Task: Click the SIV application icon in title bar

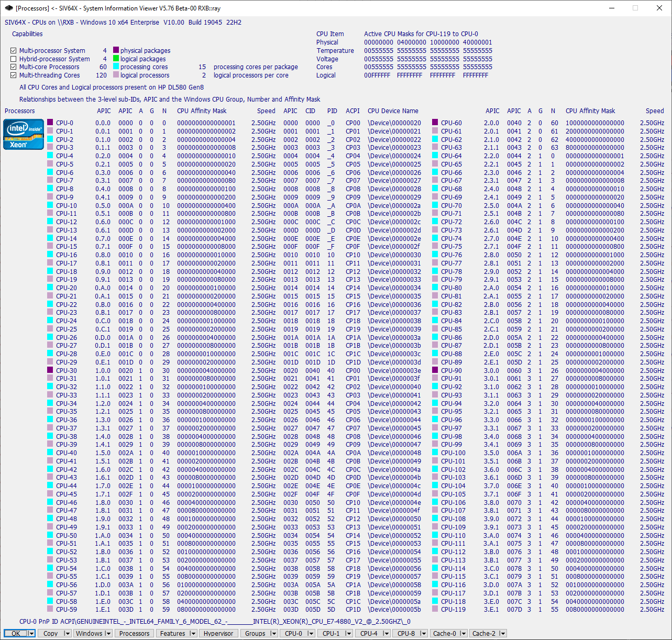Action: pos(8,8)
